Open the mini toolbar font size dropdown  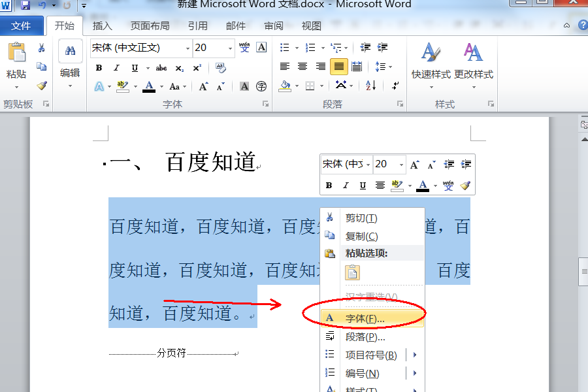(x=401, y=165)
